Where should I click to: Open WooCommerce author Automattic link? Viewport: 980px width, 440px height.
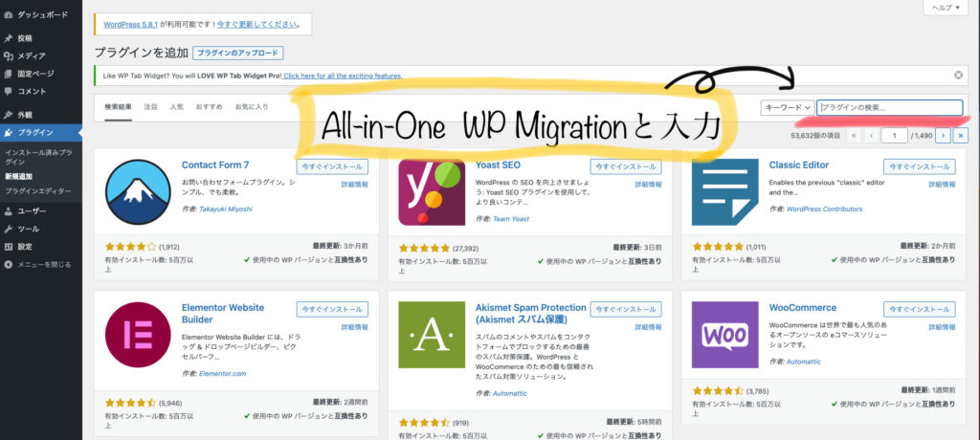[x=804, y=362]
